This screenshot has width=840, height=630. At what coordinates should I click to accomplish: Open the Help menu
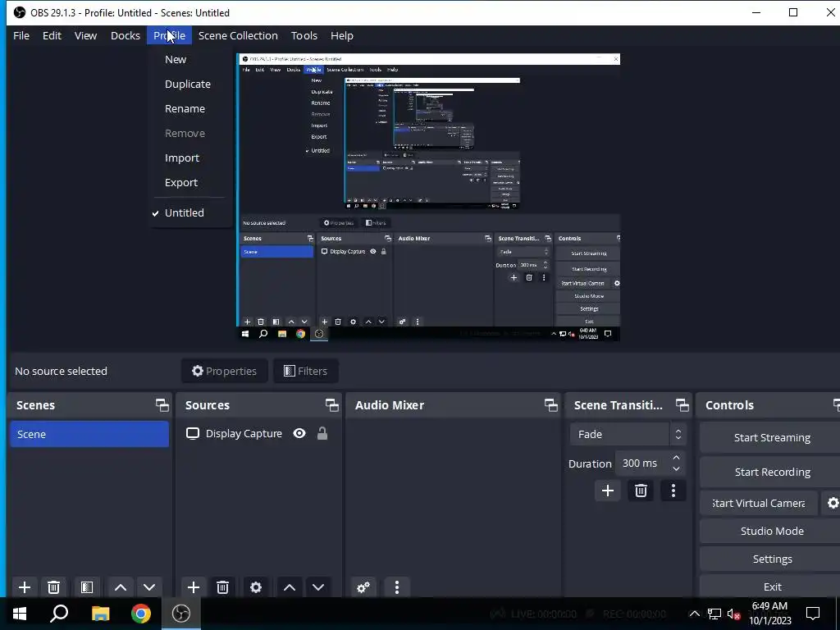click(x=342, y=35)
